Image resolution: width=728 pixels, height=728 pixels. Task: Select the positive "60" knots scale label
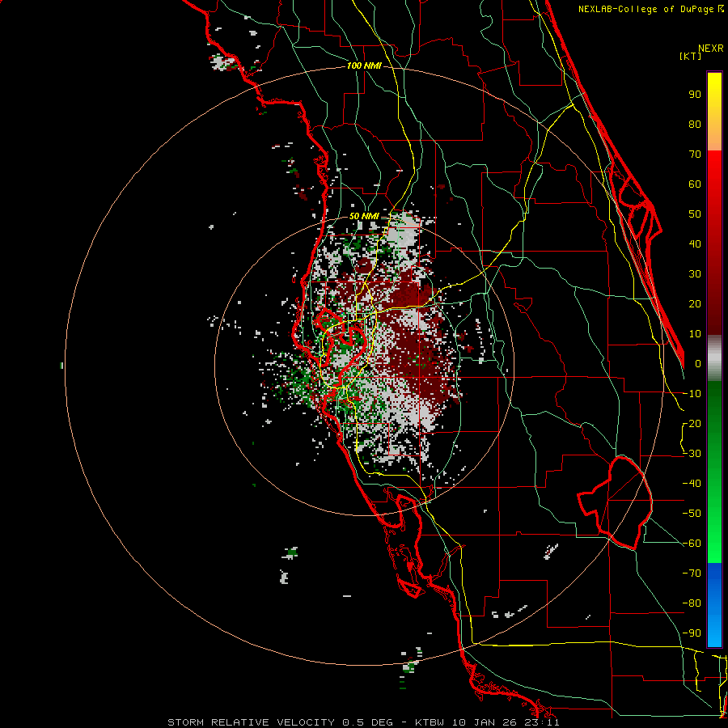point(695,184)
